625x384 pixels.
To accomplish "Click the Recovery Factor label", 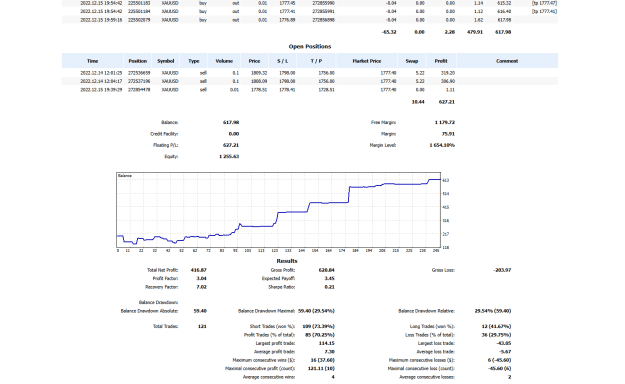I will click(x=161, y=287).
